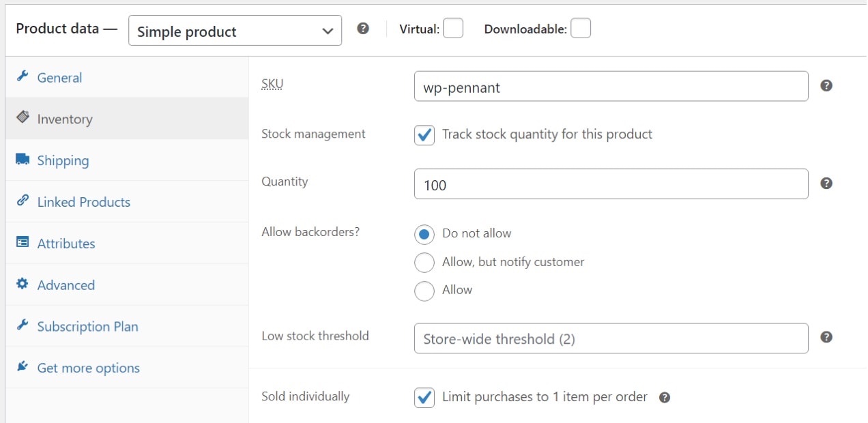This screenshot has height=423, width=868.
Task: Enable the Virtual product checkbox
Action: tap(453, 29)
